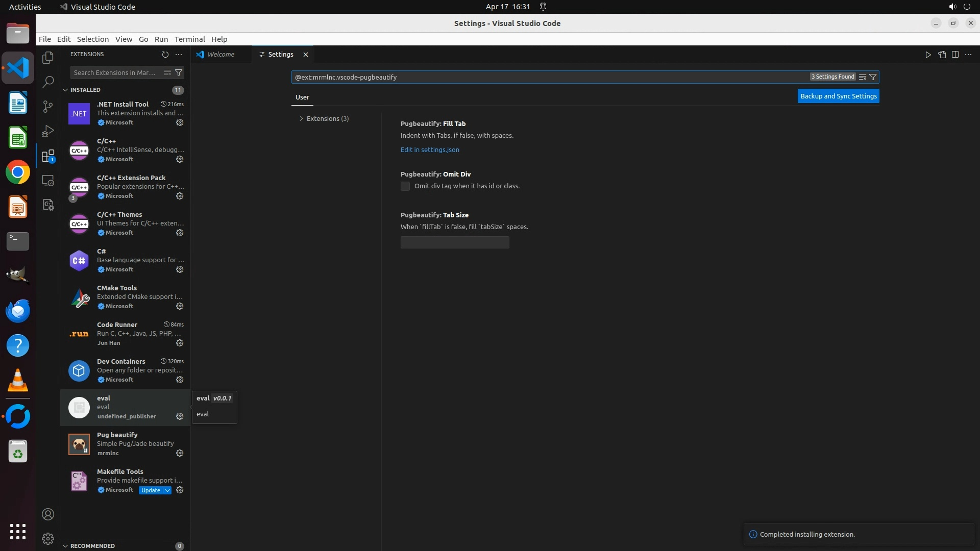Viewport: 980px width, 551px height.
Task: Click the Tab Size input field
Action: point(454,242)
